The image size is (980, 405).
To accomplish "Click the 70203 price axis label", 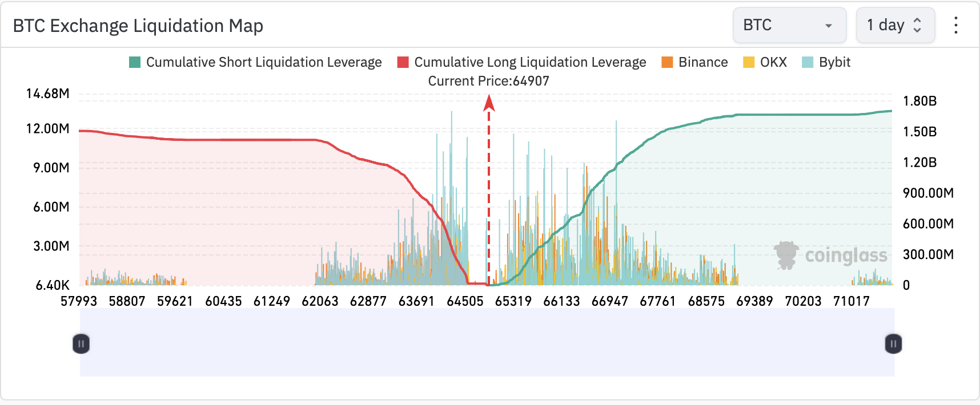I will pyautogui.click(x=803, y=301).
